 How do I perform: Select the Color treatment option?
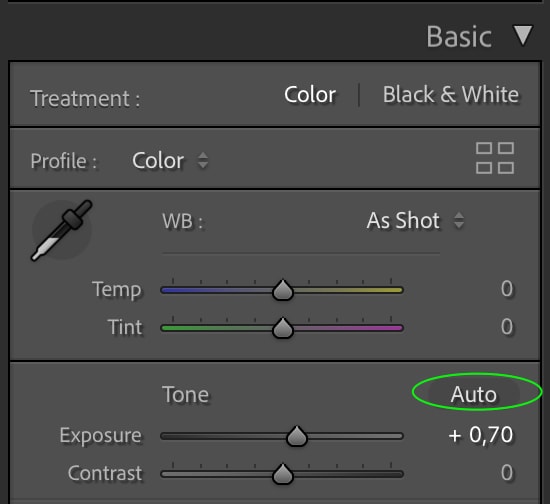(x=310, y=95)
